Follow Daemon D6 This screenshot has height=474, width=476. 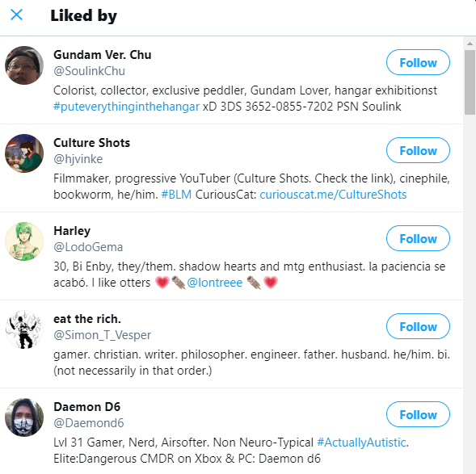click(x=418, y=414)
